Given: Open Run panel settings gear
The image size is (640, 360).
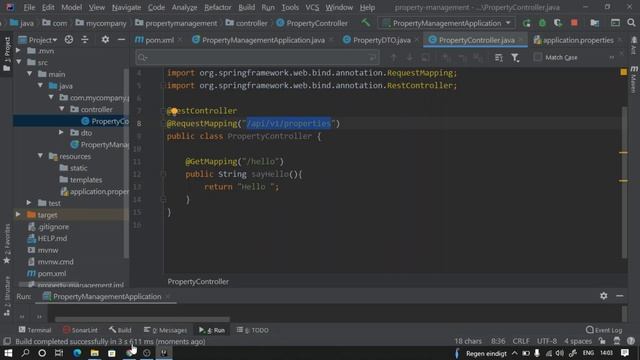Looking at the screenshot, I should [x=604, y=296].
